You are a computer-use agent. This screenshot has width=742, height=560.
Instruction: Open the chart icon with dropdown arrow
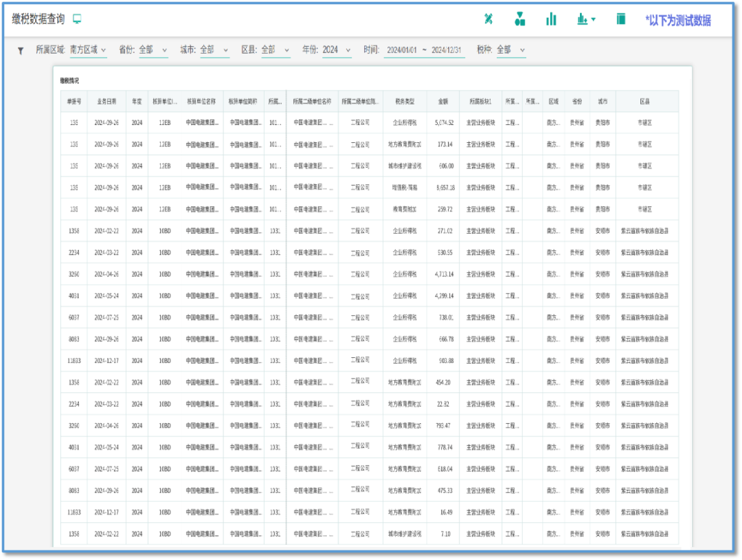[586, 19]
